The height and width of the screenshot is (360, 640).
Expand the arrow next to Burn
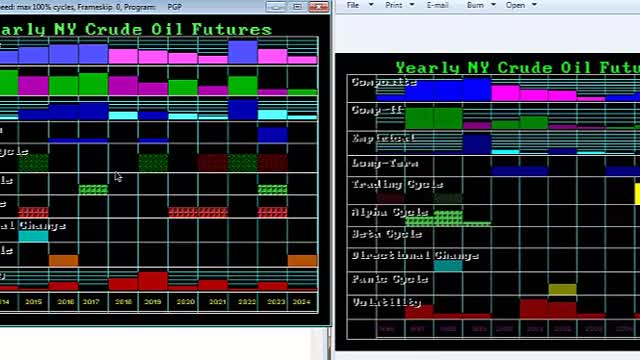(493, 5)
